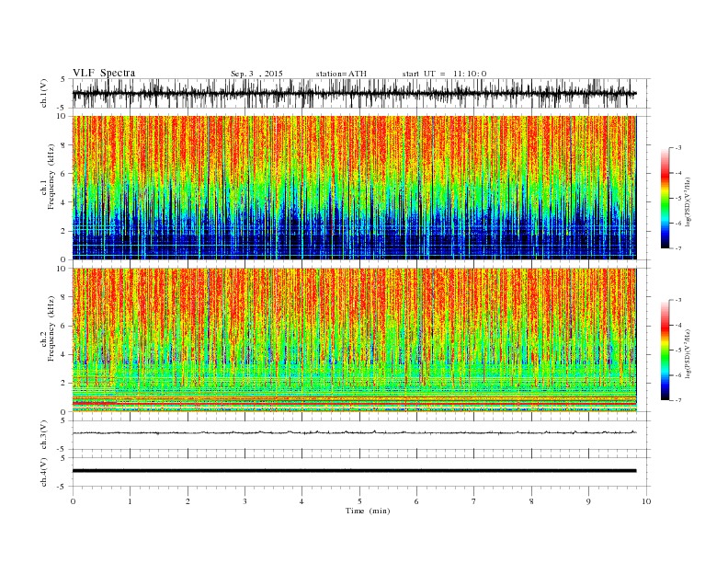Click the "4" kHz tick of ch.2 spectrogram
The height and width of the screenshot is (563, 728).
point(63,355)
